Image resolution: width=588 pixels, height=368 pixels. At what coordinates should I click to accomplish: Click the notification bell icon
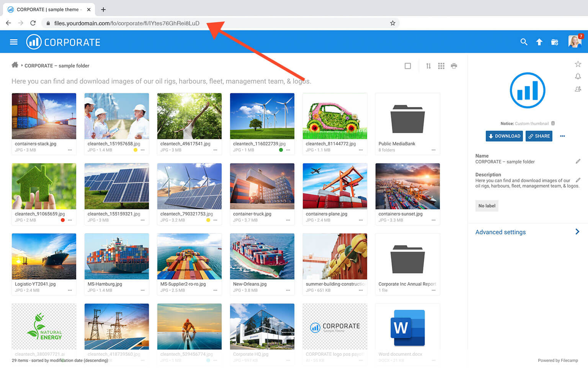coord(578,76)
